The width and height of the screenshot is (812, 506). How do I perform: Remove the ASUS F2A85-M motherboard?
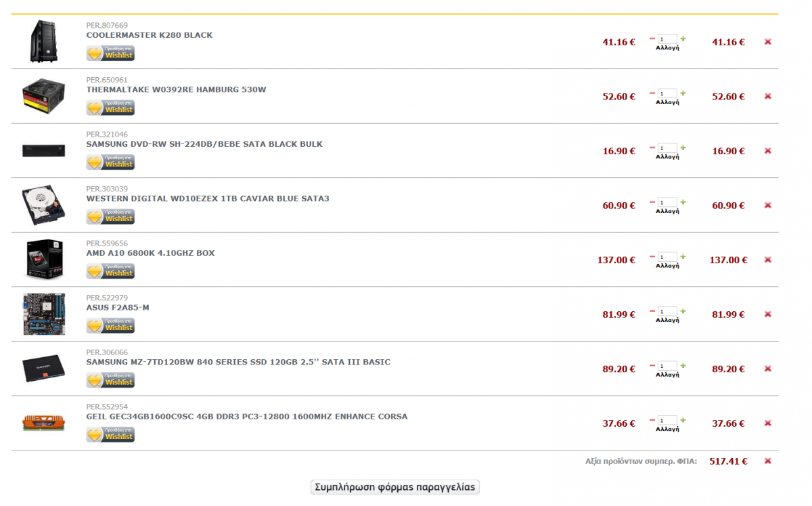[768, 314]
